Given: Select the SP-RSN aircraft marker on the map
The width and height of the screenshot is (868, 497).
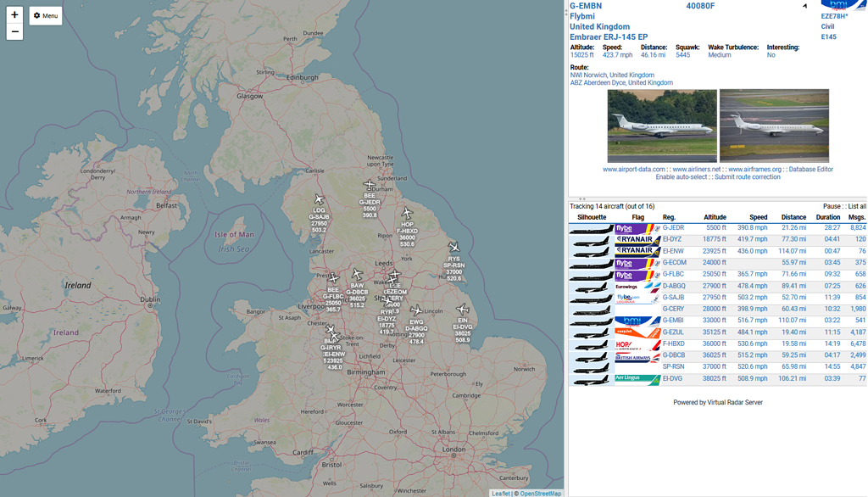Looking at the screenshot, I should [x=453, y=246].
